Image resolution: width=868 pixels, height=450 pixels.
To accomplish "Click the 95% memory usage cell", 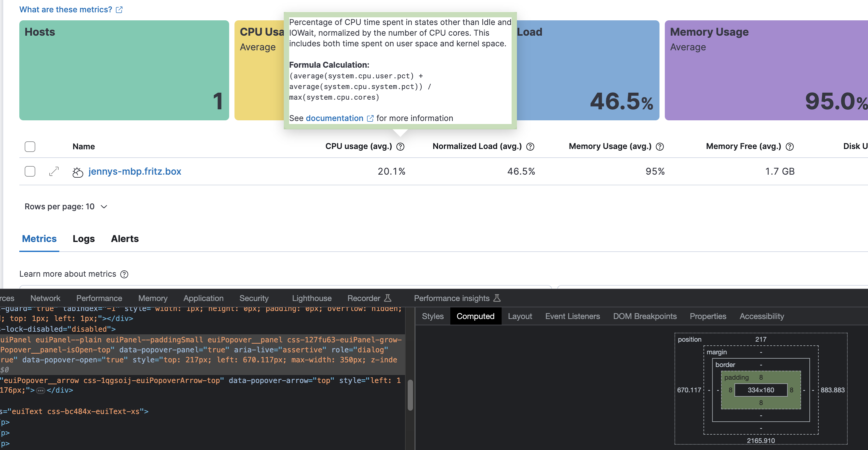I will [655, 171].
